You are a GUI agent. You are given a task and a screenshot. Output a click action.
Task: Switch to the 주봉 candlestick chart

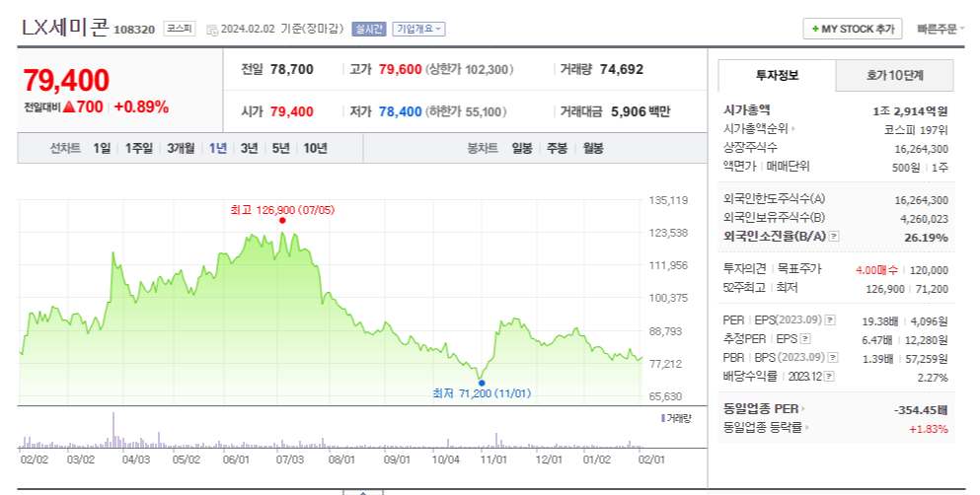point(557,149)
